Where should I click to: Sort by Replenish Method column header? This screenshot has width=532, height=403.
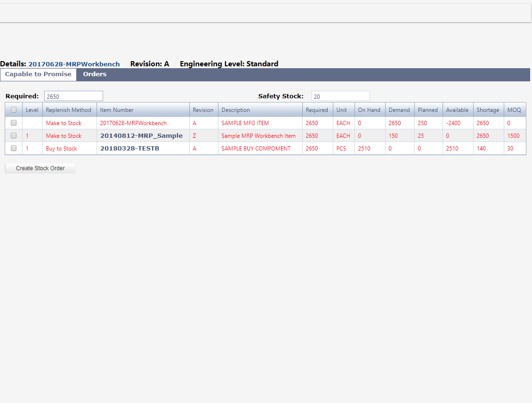click(70, 110)
